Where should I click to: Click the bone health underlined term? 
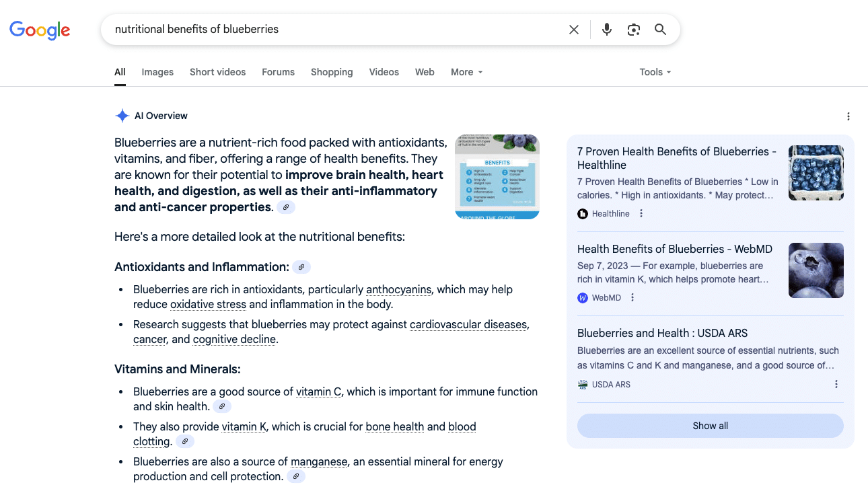coord(395,427)
